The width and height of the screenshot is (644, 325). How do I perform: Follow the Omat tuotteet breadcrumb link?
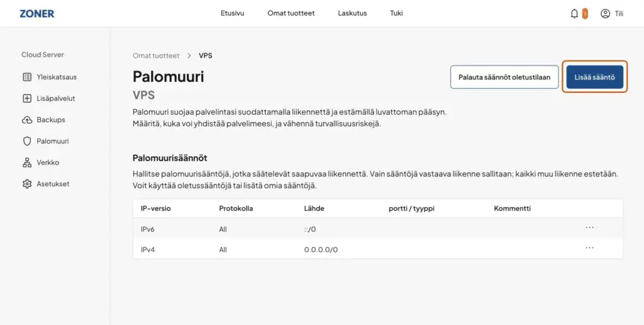156,55
